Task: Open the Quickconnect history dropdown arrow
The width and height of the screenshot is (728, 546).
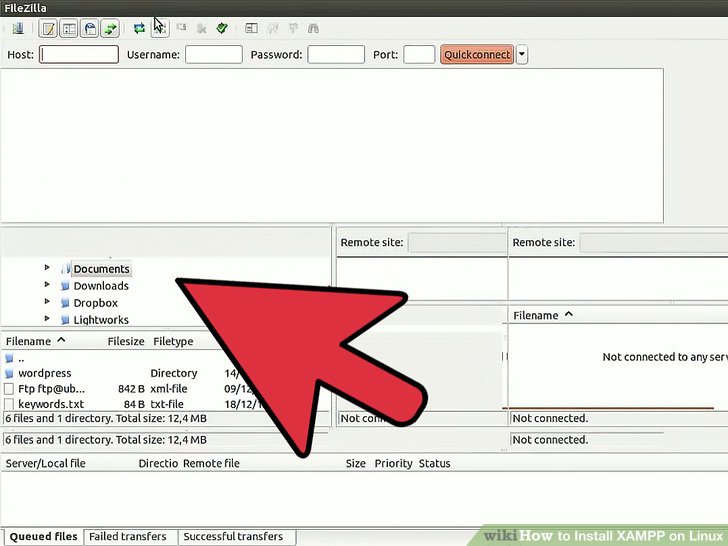Action: [x=522, y=55]
